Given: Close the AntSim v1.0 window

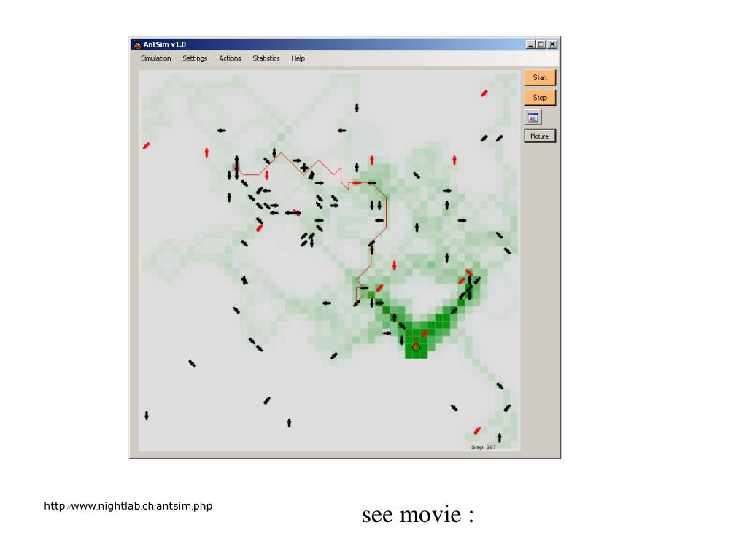Looking at the screenshot, I should [552, 44].
